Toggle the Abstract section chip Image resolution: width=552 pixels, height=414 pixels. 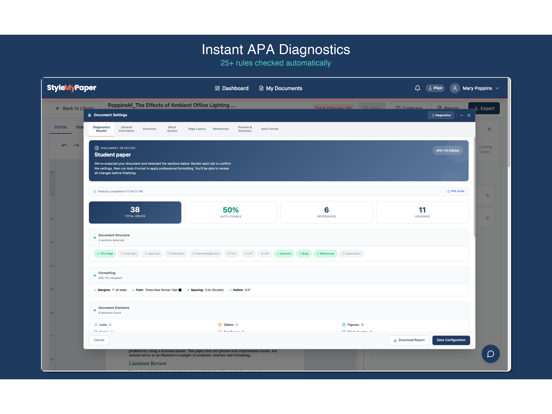tap(284, 253)
